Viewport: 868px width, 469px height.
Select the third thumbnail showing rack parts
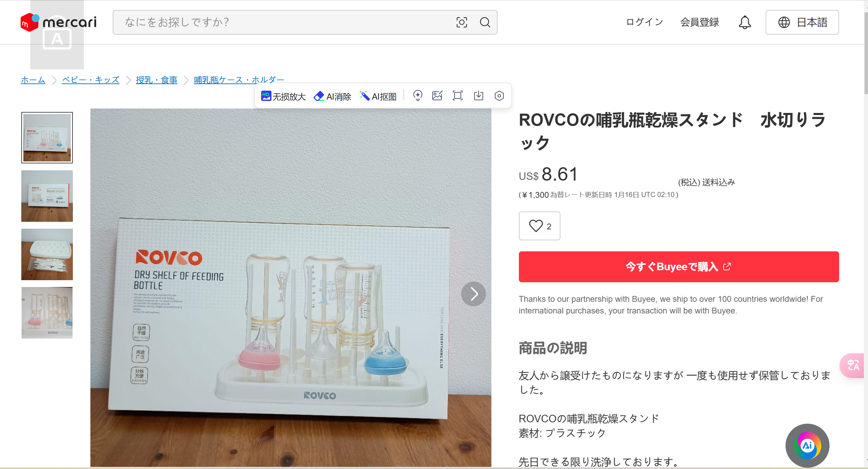(x=47, y=254)
